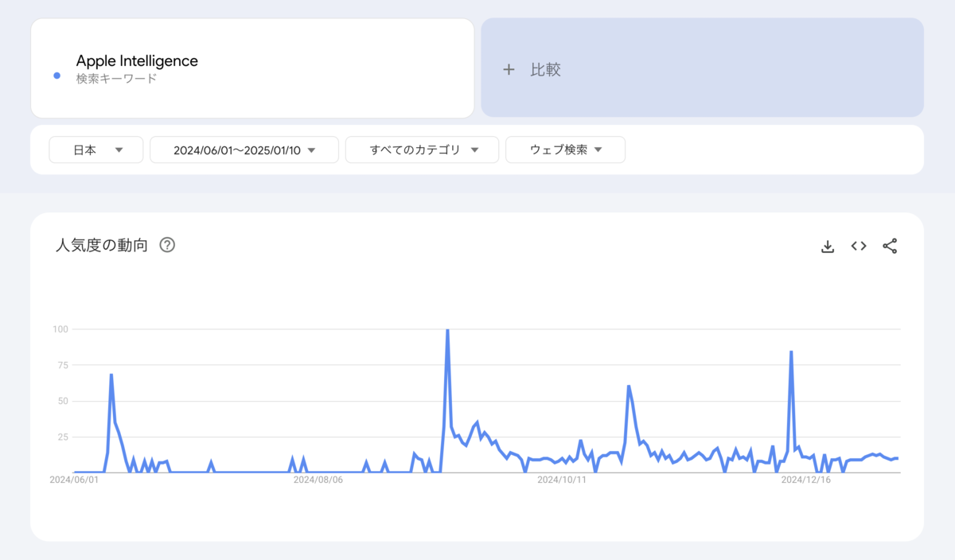Add a comparison term via 比較
955x560 pixels.
(702, 68)
